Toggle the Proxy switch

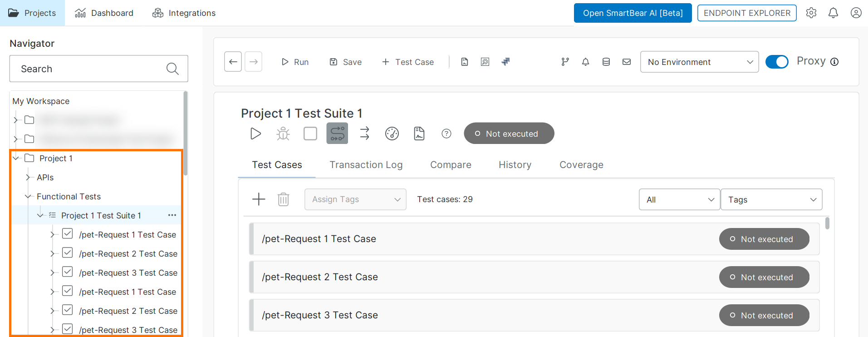coord(777,62)
